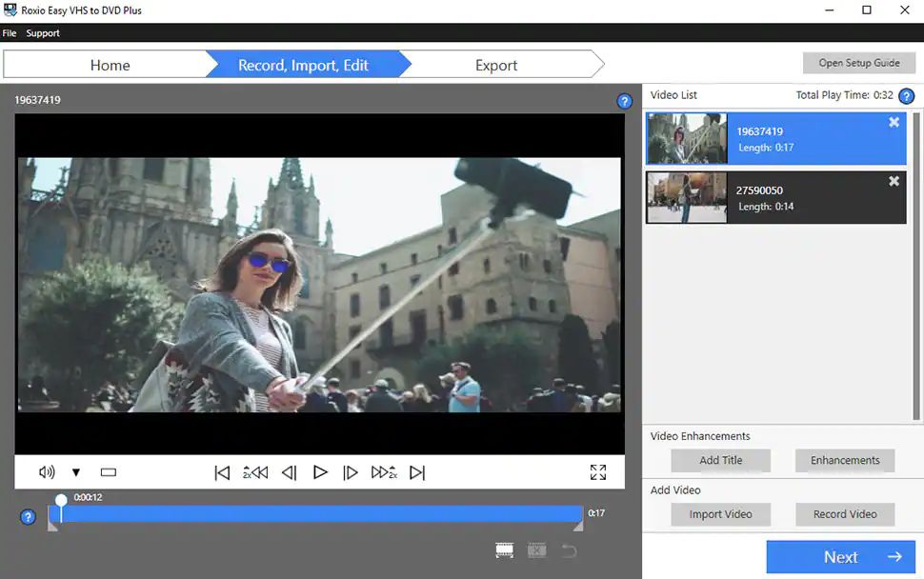Remove video 19637419 from the list
The image size is (924, 579).
[894, 122]
